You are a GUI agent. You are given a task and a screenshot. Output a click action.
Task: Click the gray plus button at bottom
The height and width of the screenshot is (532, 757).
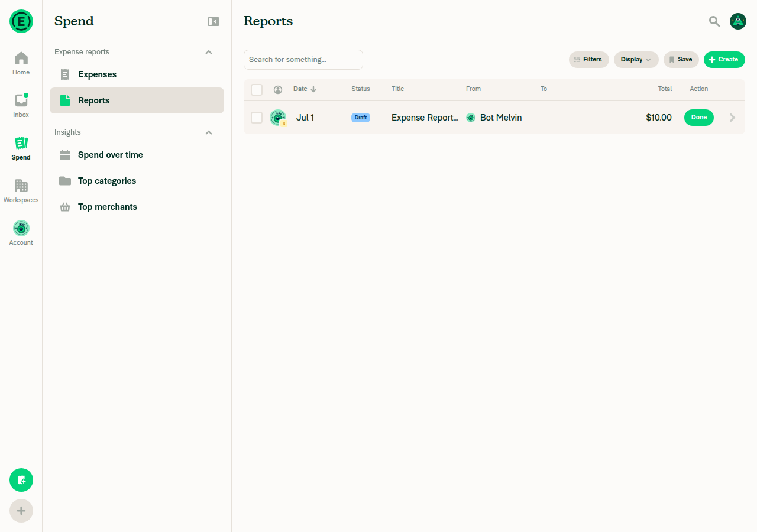(21, 511)
